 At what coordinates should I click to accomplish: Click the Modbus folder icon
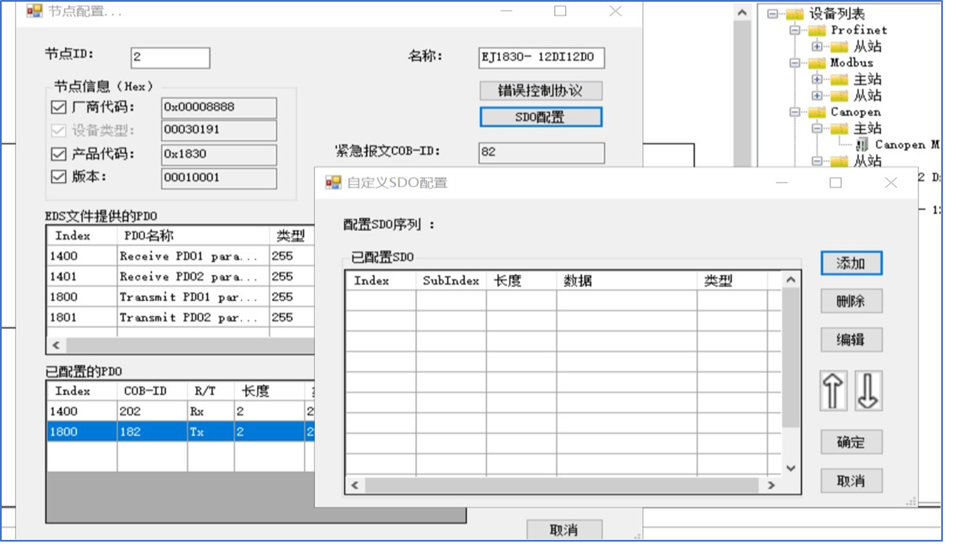point(817,63)
